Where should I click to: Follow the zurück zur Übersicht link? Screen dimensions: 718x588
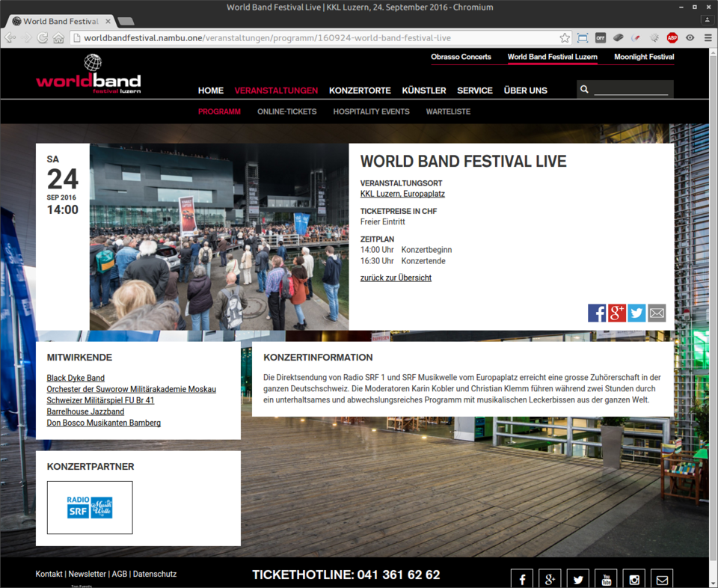point(396,278)
